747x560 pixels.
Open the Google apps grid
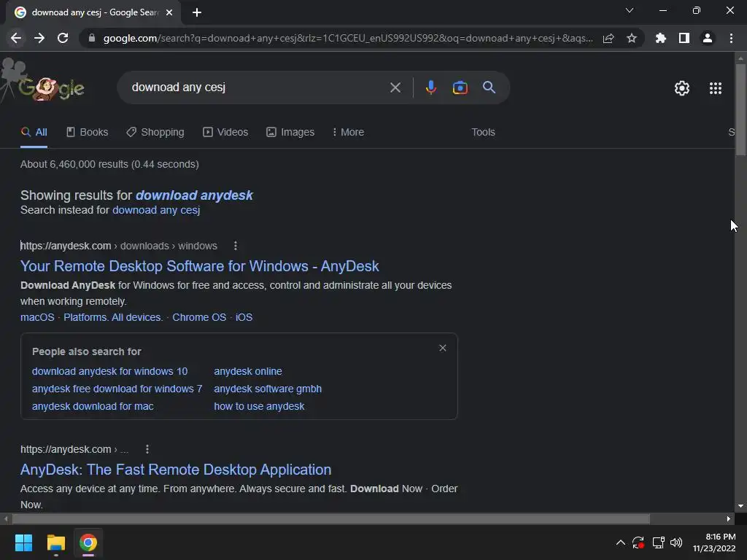click(716, 88)
